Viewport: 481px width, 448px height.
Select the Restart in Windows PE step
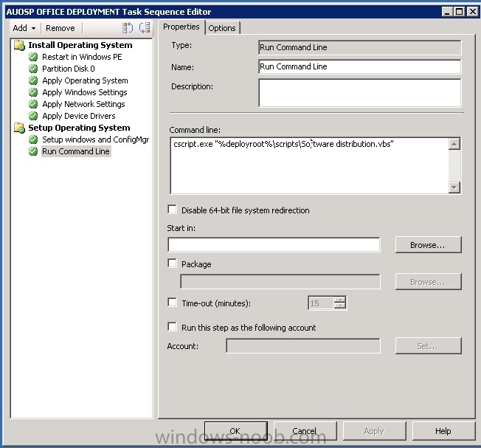[x=82, y=57]
